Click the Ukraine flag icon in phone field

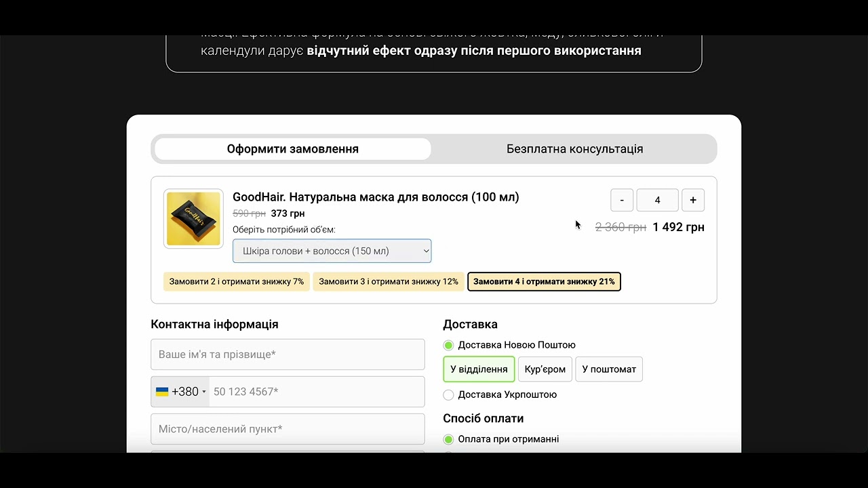tap(162, 392)
